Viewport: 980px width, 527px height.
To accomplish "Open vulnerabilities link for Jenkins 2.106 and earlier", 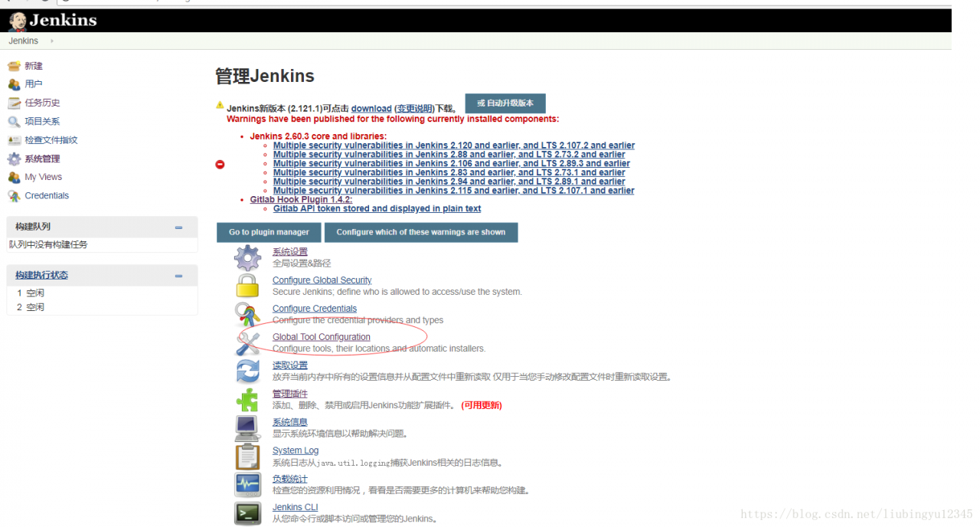I will click(x=452, y=164).
